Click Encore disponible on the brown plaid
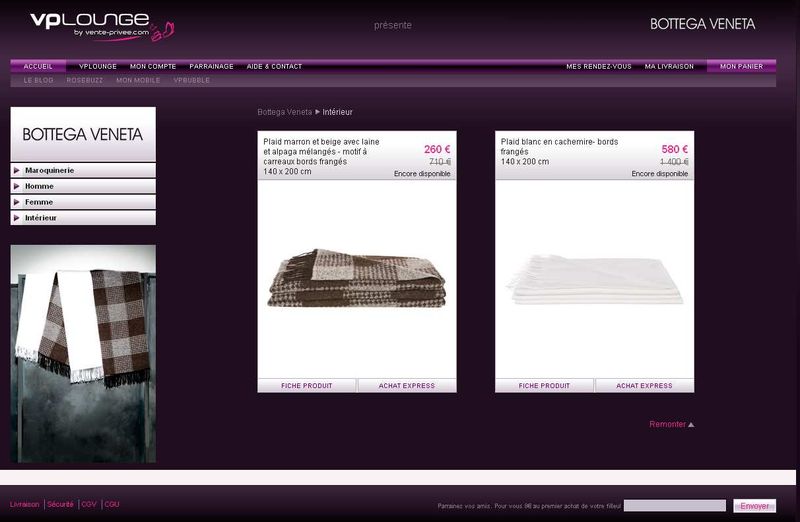The height and width of the screenshot is (522, 800). [x=422, y=174]
